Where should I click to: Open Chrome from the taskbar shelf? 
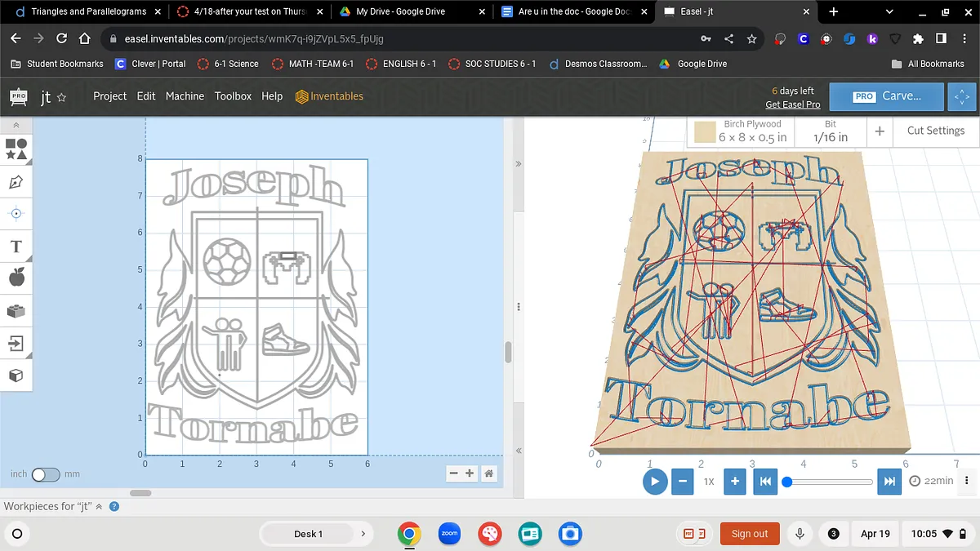pyautogui.click(x=409, y=534)
